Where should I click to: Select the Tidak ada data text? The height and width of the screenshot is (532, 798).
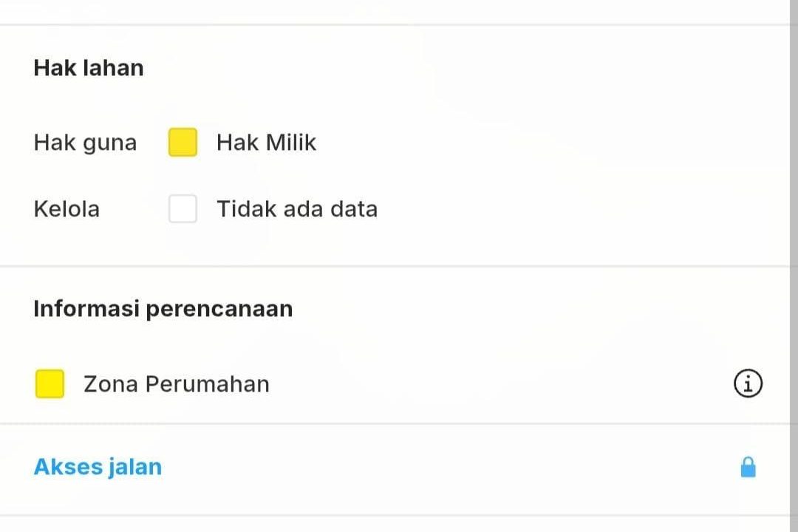click(x=297, y=209)
